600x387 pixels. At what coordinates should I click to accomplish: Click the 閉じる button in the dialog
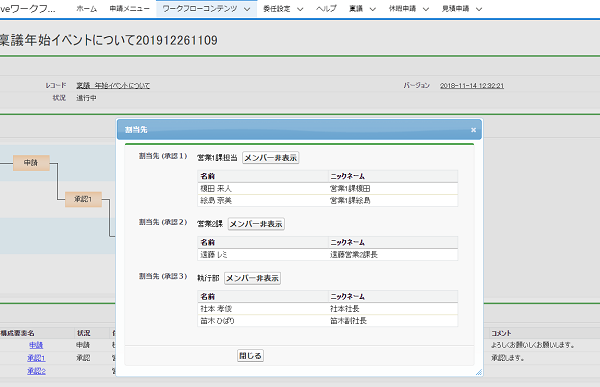250,356
